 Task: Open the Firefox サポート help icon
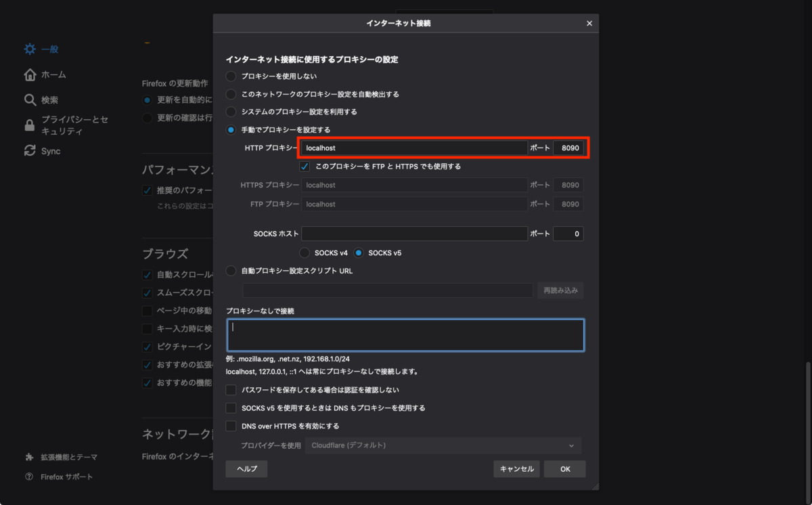[29, 477]
